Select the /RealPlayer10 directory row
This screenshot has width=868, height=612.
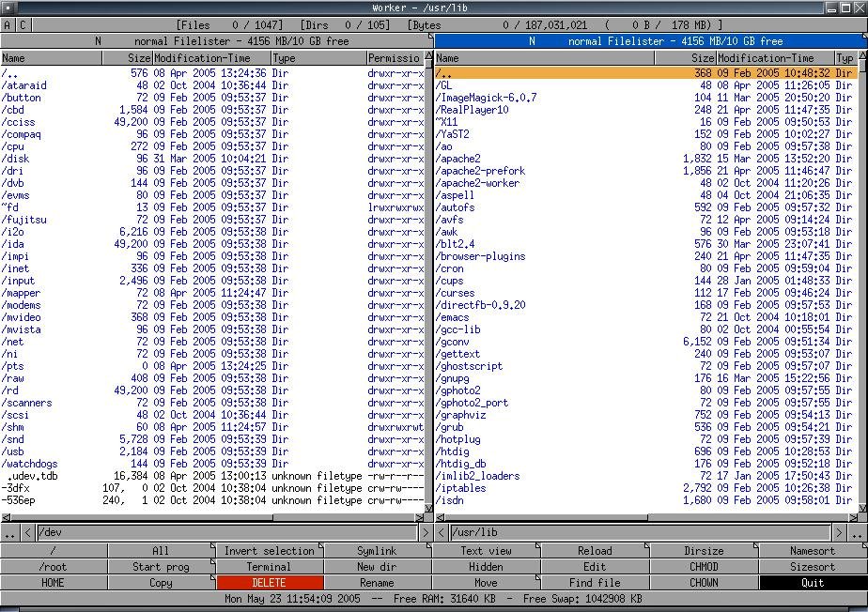coord(646,110)
